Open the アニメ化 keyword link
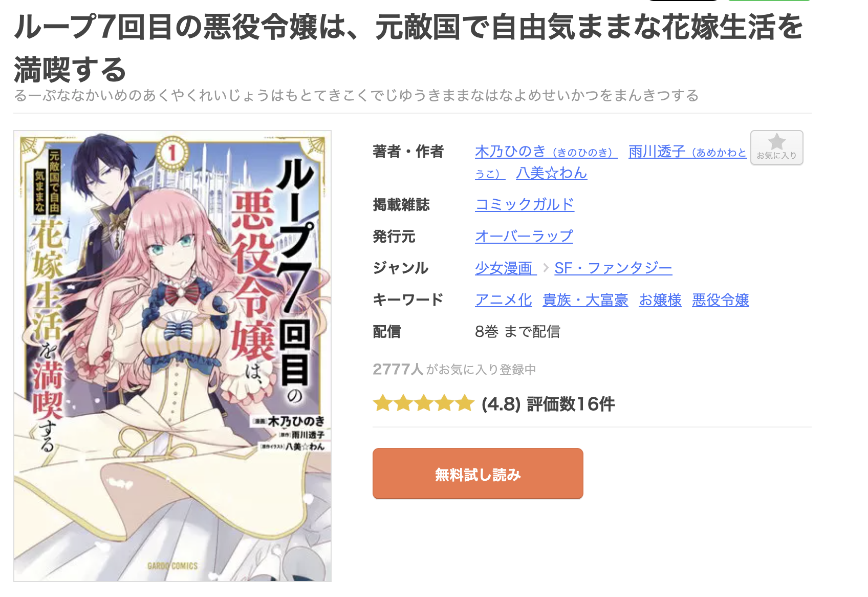The height and width of the screenshot is (597, 868). coord(504,300)
